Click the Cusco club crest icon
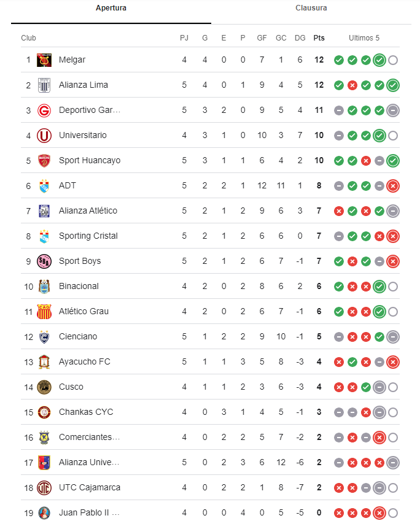This screenshot has height=529, width=420. (x=44, y=387)
